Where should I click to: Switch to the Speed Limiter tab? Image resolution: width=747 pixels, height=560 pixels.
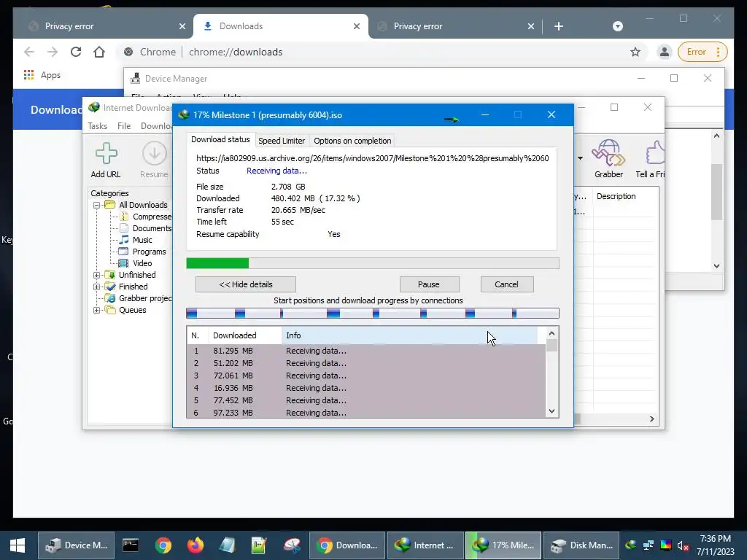(x=282, y=141)
